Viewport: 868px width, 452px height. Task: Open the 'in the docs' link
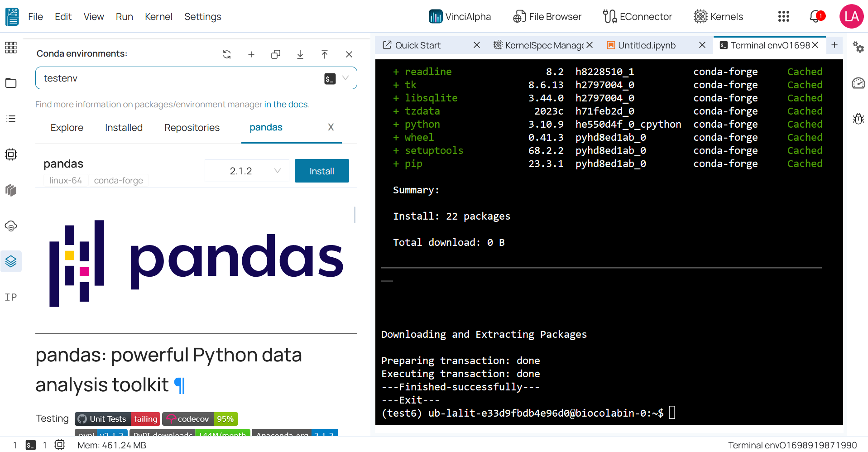point(286,105)
